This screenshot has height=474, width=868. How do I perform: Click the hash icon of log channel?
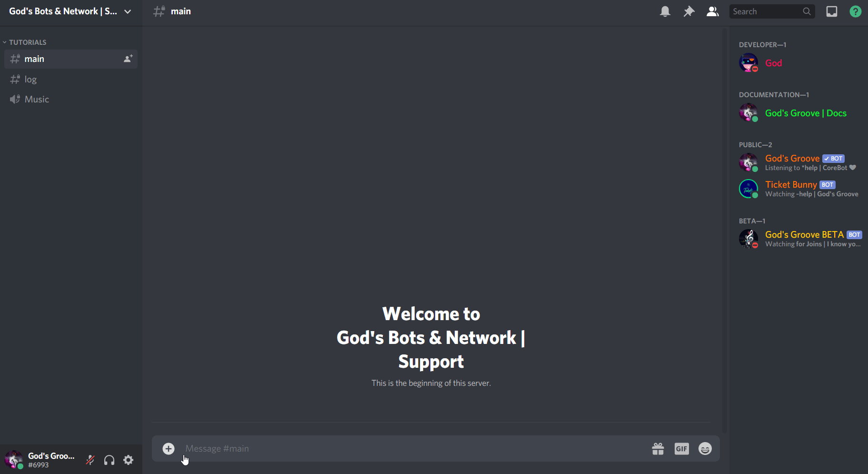(x=15, y=80)
